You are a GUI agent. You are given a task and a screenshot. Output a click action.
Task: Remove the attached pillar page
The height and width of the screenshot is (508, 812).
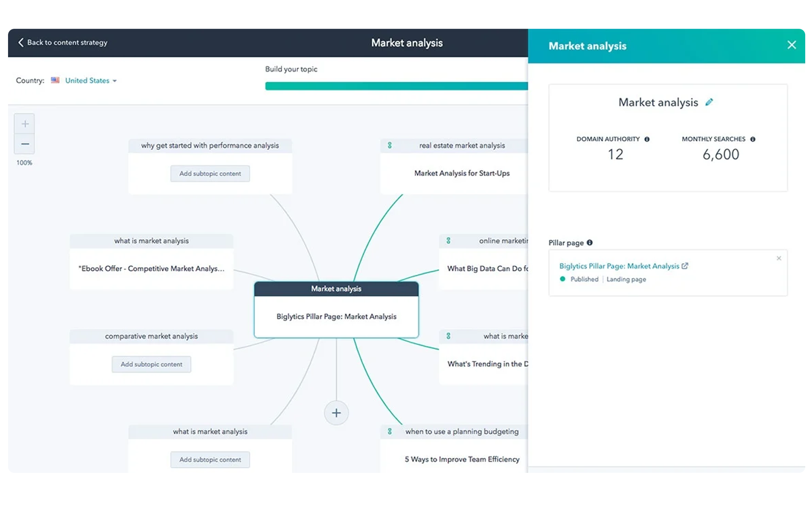[779, 258]
